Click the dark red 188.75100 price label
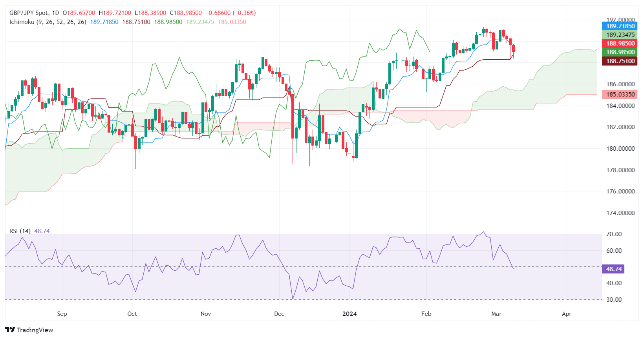Viewport: 644px width, 339px height. 620,61
